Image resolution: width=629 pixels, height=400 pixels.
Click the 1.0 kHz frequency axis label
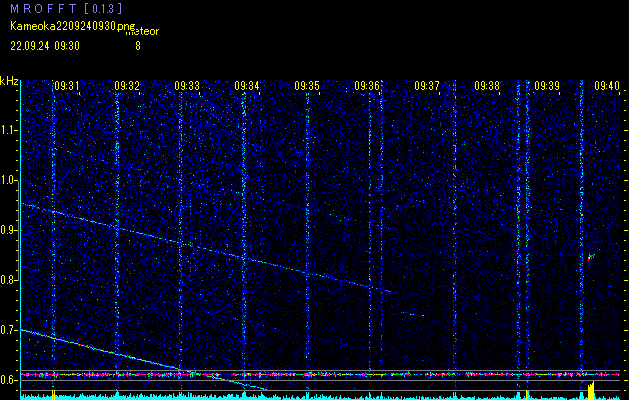pos(8,180)
